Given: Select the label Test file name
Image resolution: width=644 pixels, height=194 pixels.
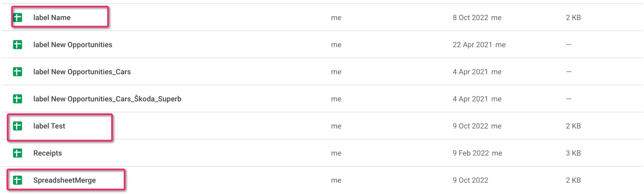Looking at the screenshot, I should 49,126.
